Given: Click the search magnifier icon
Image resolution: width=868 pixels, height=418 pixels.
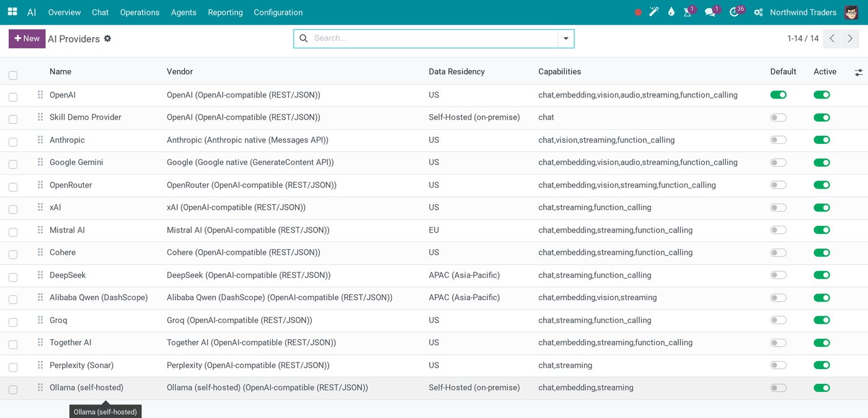Looking at the screenshot, I should (304, 38).
